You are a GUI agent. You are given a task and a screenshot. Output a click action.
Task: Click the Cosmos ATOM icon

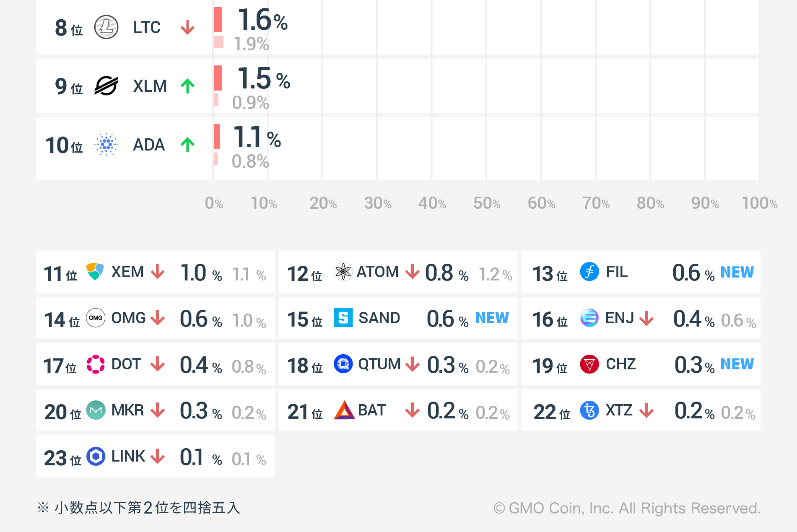tap(343, 272)
